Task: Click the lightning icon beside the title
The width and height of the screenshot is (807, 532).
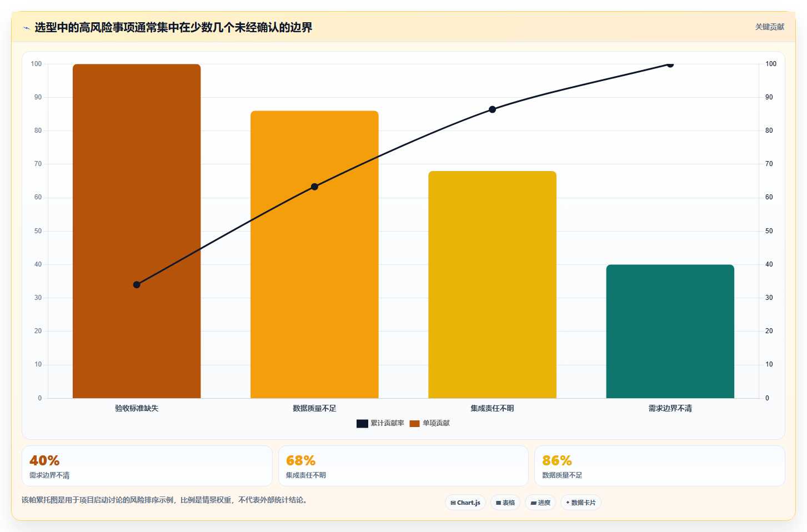Action: click(26, 28)
